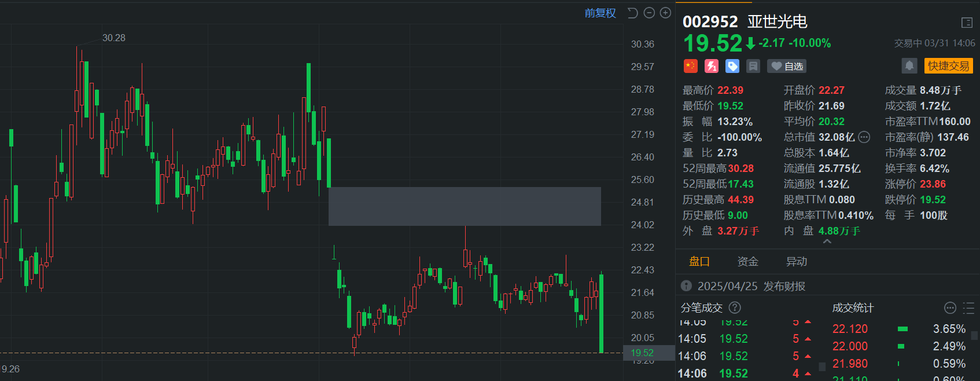Image resolution: width=980 pixels, height=381 pixels.
Task: Zoom out the candlestick chart
Action: pyautogui.click(x=649, y=13)
